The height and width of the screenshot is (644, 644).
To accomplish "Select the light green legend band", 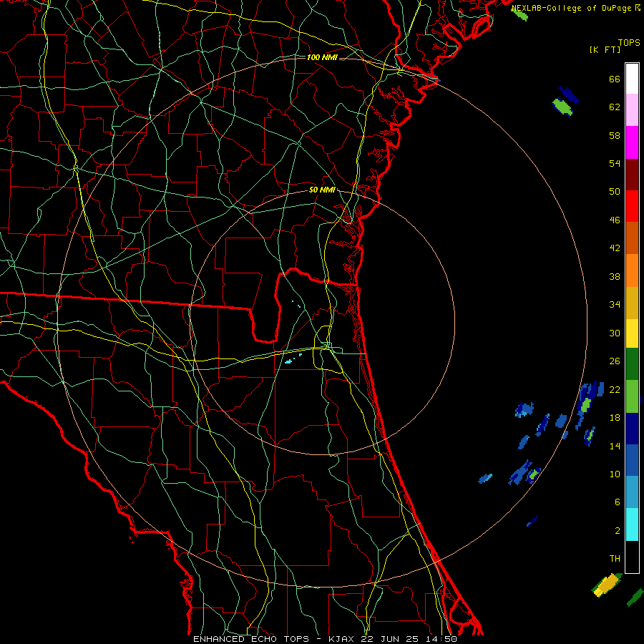I will 632,396.
